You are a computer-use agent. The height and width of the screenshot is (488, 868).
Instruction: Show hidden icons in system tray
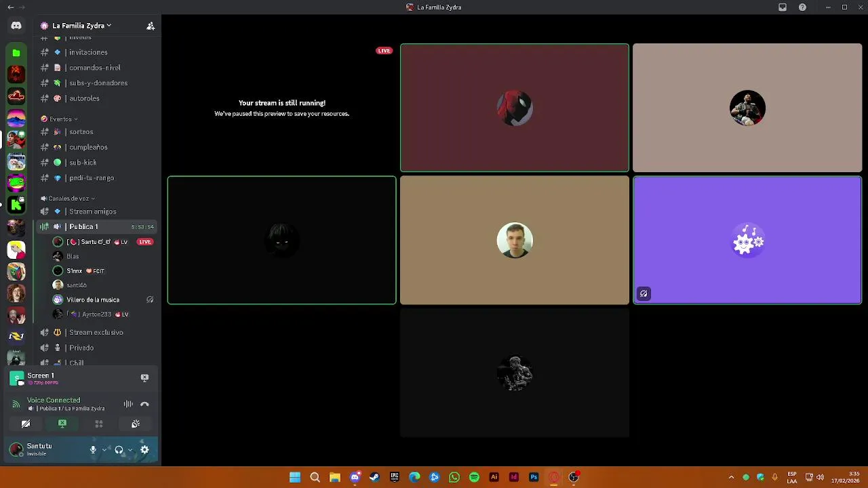[731, 477]
